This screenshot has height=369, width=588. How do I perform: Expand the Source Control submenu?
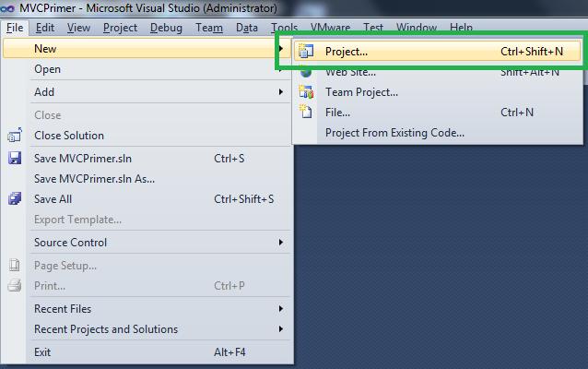tap(281, 243)
